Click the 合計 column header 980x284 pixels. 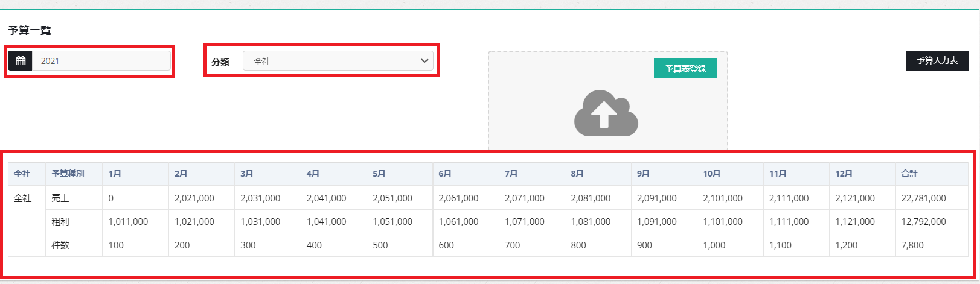point(909,174)
